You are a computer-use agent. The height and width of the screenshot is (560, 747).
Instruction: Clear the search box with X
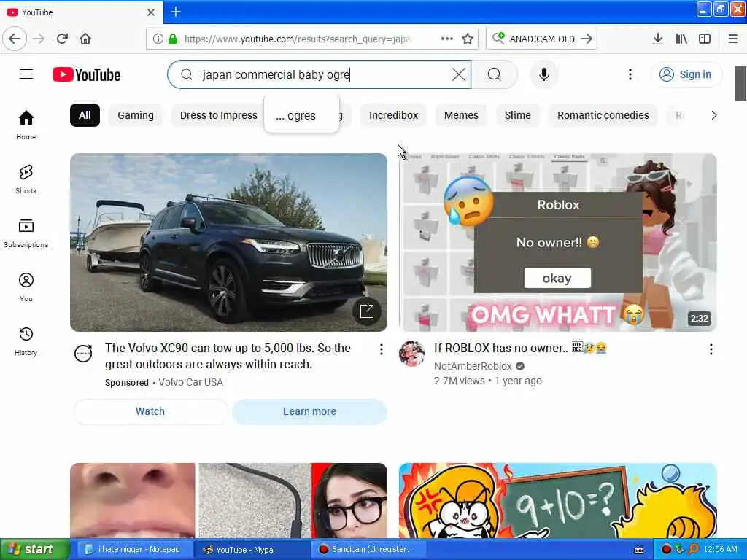(459, 74)
